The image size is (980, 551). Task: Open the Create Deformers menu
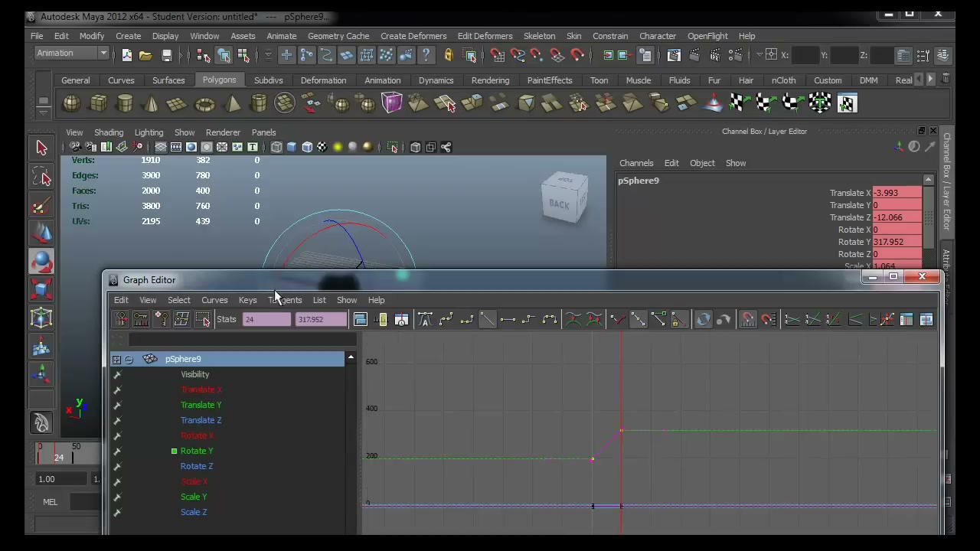413,36
